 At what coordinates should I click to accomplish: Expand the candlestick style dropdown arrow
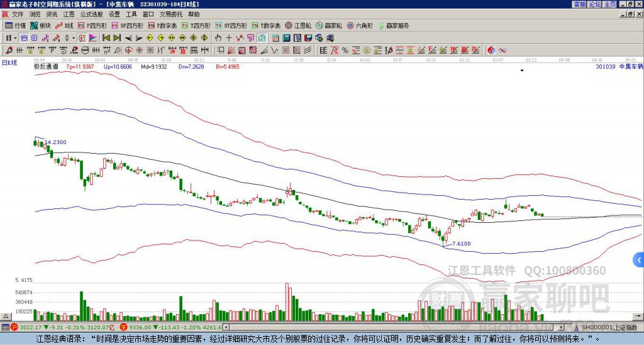[x=74, y=38]
